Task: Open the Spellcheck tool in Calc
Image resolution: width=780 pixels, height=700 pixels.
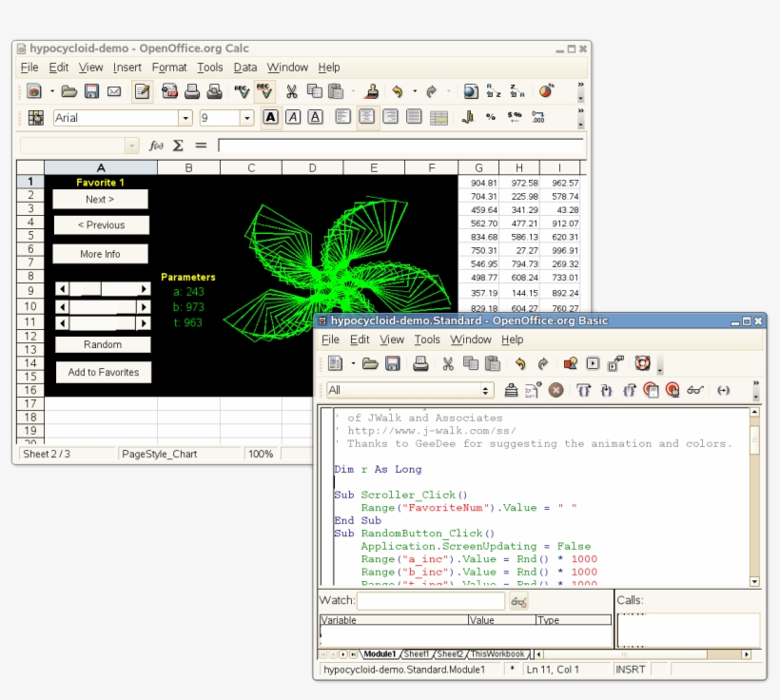Action: [242, 90]
